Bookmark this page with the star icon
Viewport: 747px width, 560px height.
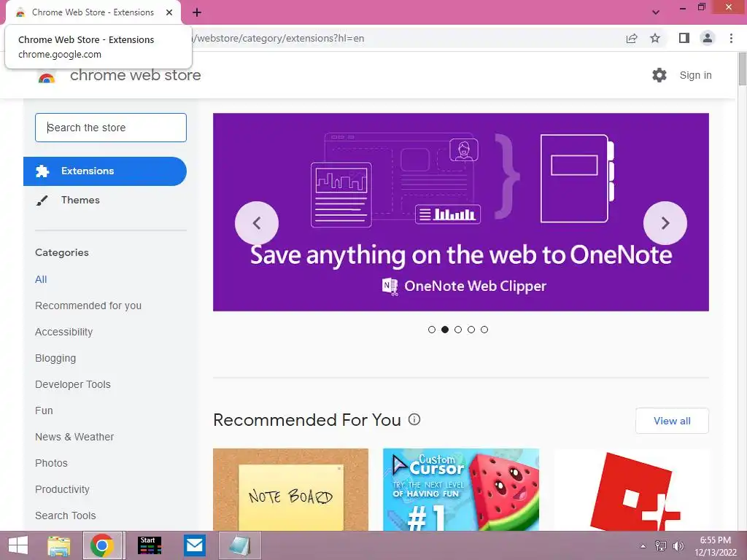(x=655, y=38)
